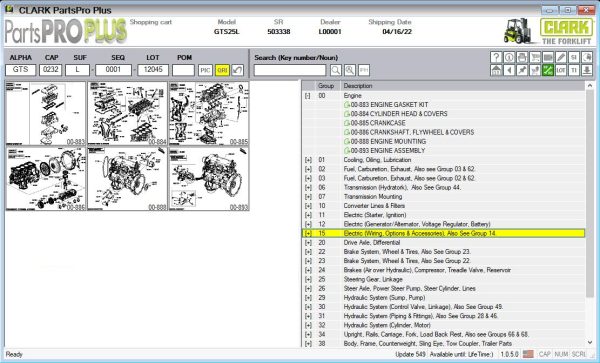600x363 pixels.
Task: Open thumbnail 00-886 crankshaft diagram
Action: (x=46, y=179)
